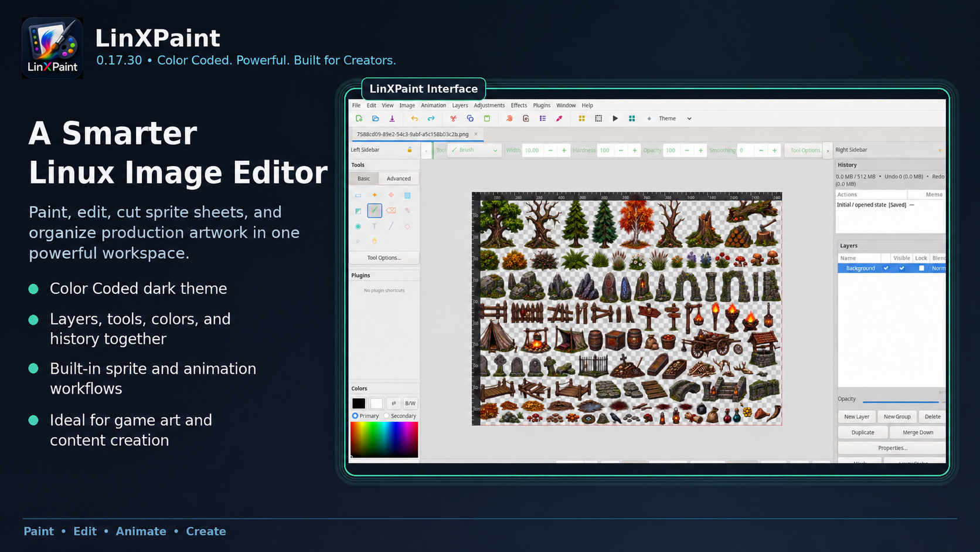This screenshot has height=552, width=980.
Task: Click the red scissors Cut icon
Action: click(x=453, y=118)
